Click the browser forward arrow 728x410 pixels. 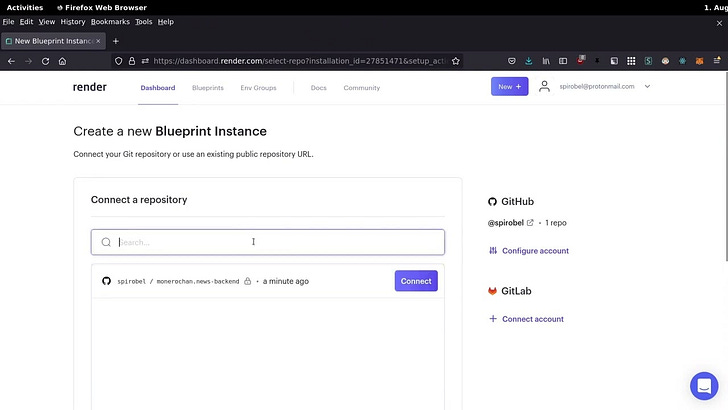pos(28,61)
